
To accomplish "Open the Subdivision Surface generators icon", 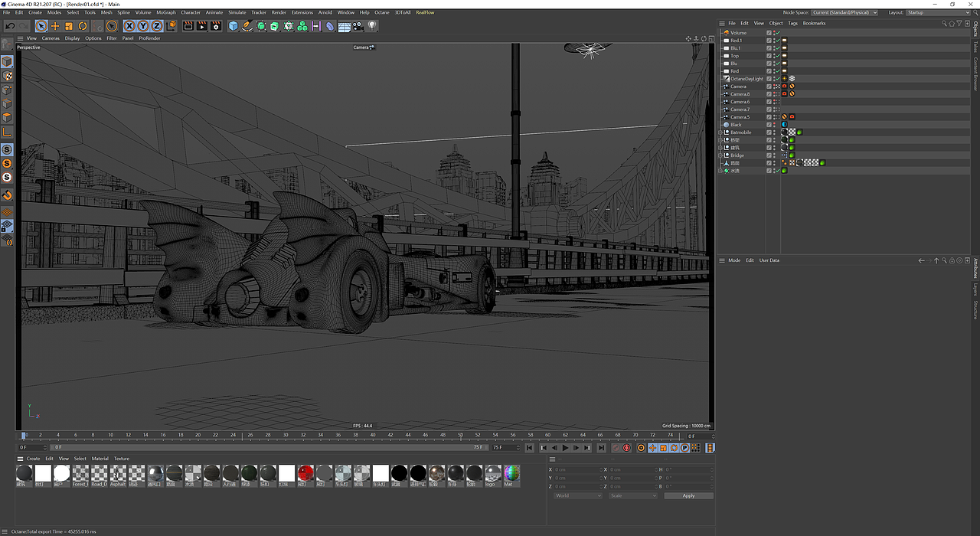I will [261, 26].
